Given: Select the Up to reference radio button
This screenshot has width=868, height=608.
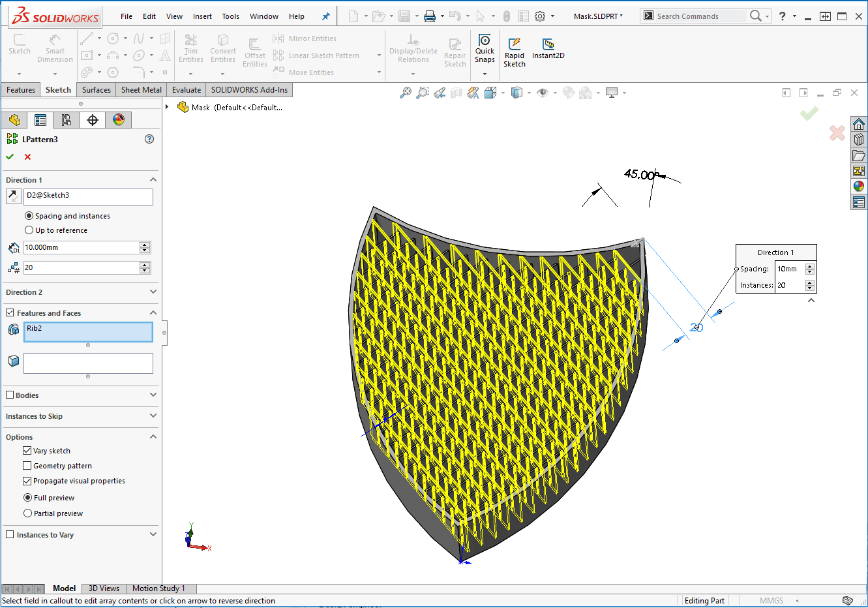Looking at the screenshot, I should tap(29, 230).
